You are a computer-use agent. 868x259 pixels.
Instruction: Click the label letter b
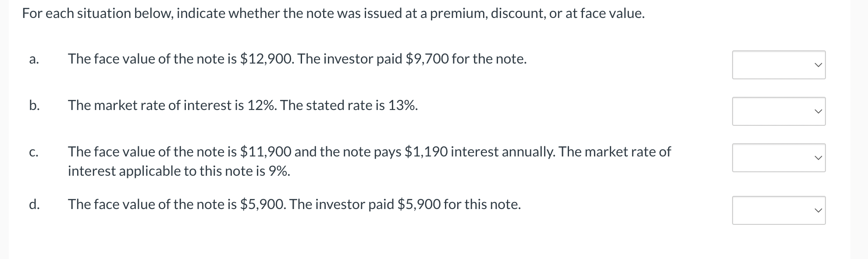[x=34, y=106]
